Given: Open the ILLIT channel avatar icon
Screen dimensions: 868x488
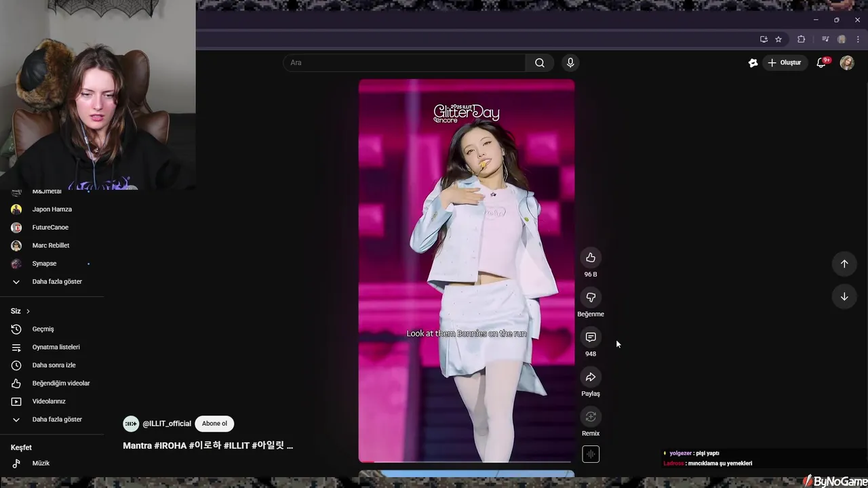Looking at the screenshot, I should [131, 424].
